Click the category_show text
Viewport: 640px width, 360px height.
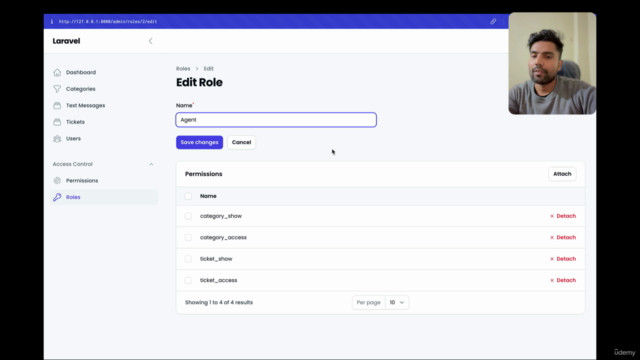[221, 216]
